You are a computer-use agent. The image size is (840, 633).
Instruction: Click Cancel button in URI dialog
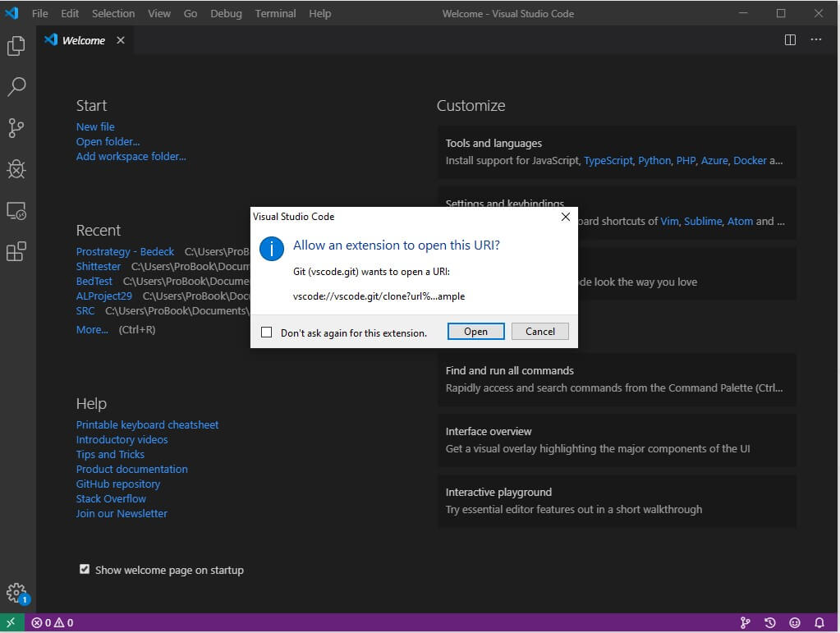point(540,332)
